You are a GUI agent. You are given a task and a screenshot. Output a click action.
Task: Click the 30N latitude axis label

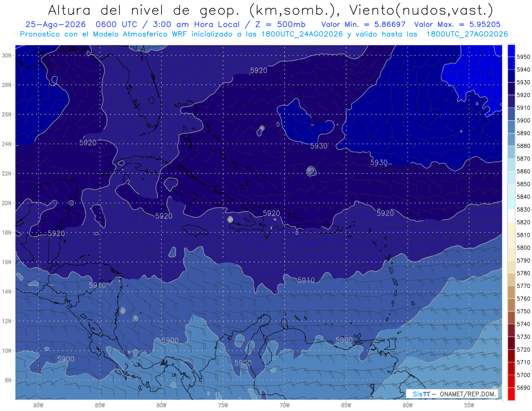pos(8,55)
